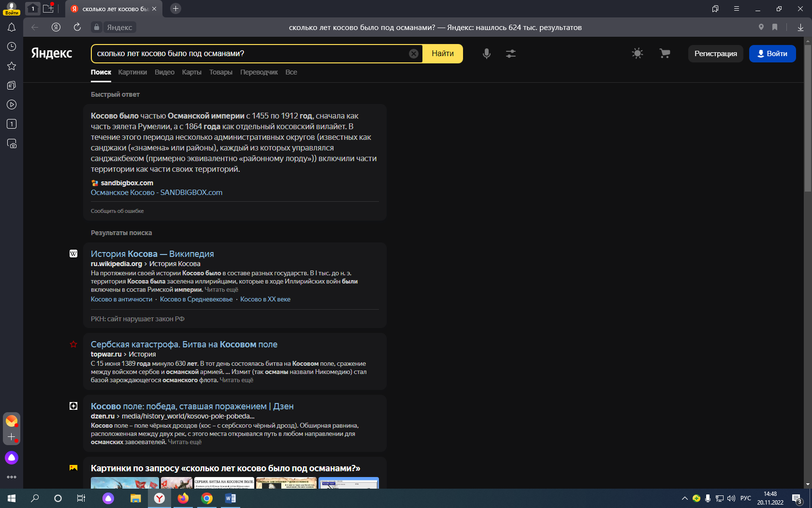Close the current search tab

[154, 9]
